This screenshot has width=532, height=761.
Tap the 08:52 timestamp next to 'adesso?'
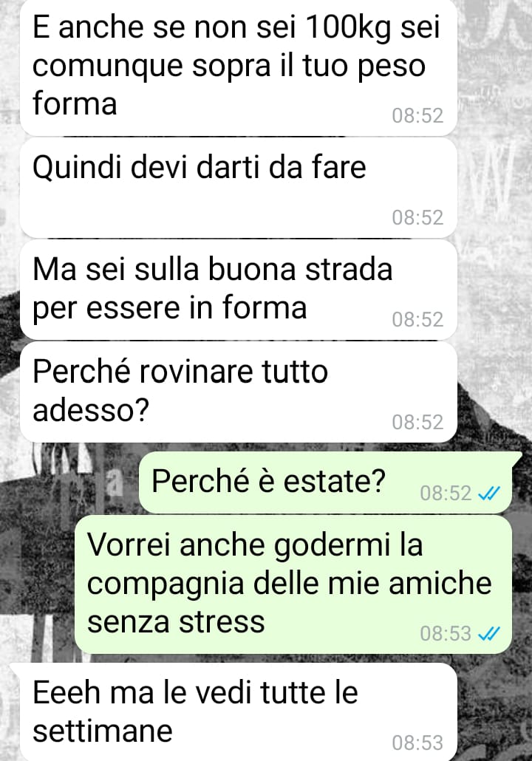coord(417,422)
